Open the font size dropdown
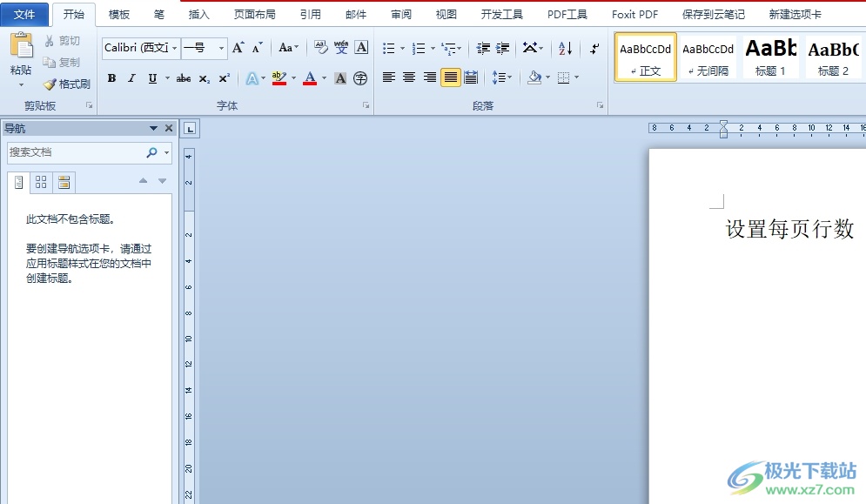Screen dimensions: 866x504 click(221, 48)
